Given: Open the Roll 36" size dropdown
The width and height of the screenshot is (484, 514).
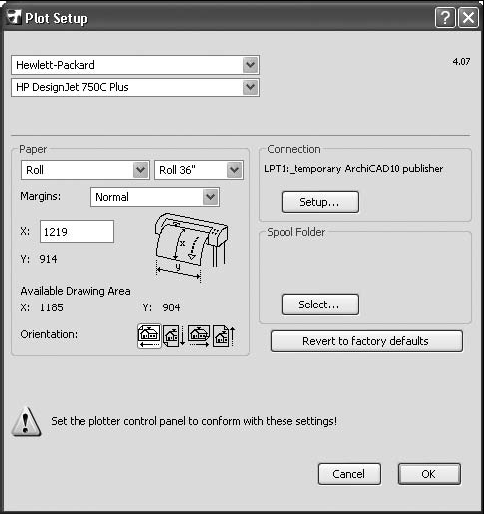Looking at the screenshot, I should pyautogui.click(x=235, y=170).
